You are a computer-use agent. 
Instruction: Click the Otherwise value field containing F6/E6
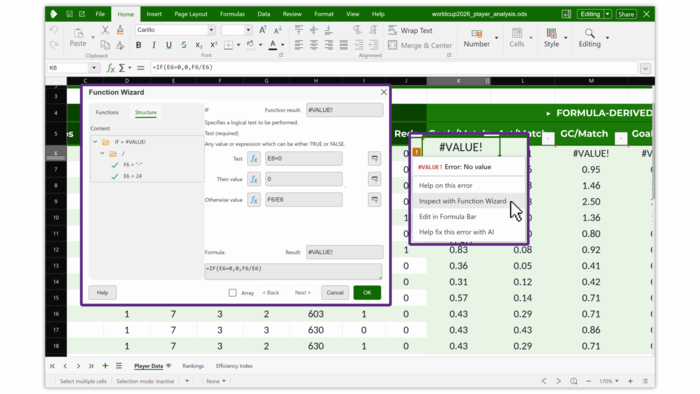[304, 199]
